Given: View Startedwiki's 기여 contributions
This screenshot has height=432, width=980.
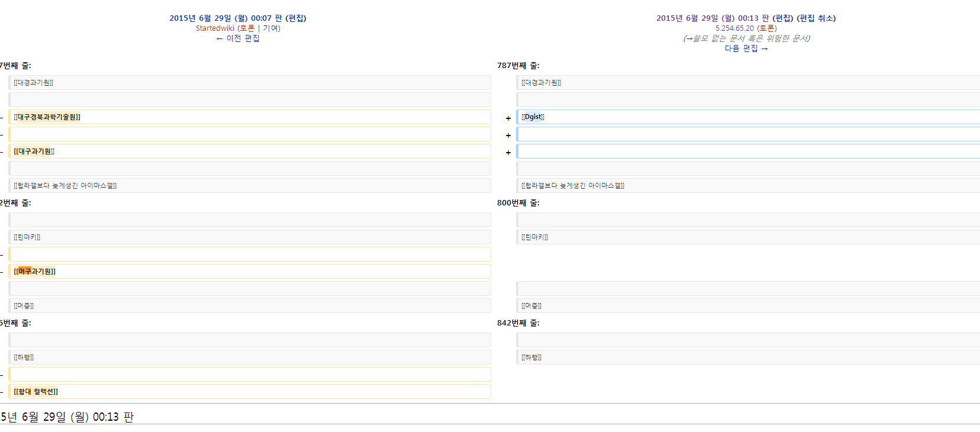Looking at the screenshot, I should [x=270, y=28].
